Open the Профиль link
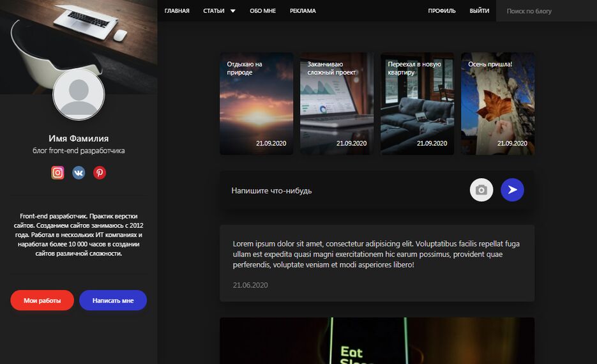 [x=442, y=11]
